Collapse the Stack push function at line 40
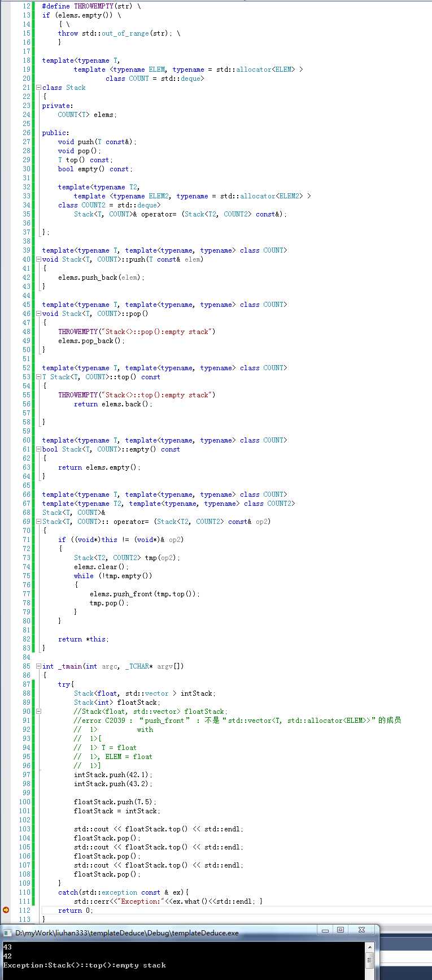The width and height of the screenshot is (432, 980). (x=38, y=259)
